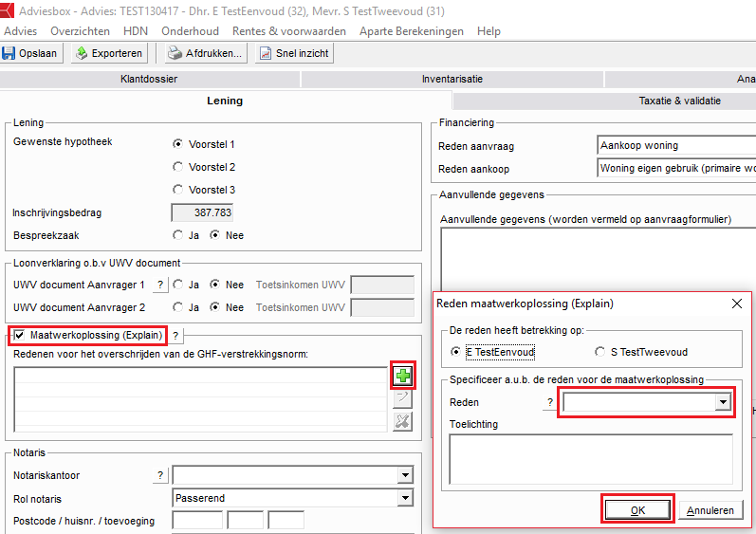Open the Afdrukken print button

pyautogui.click(x=207, y=53)
